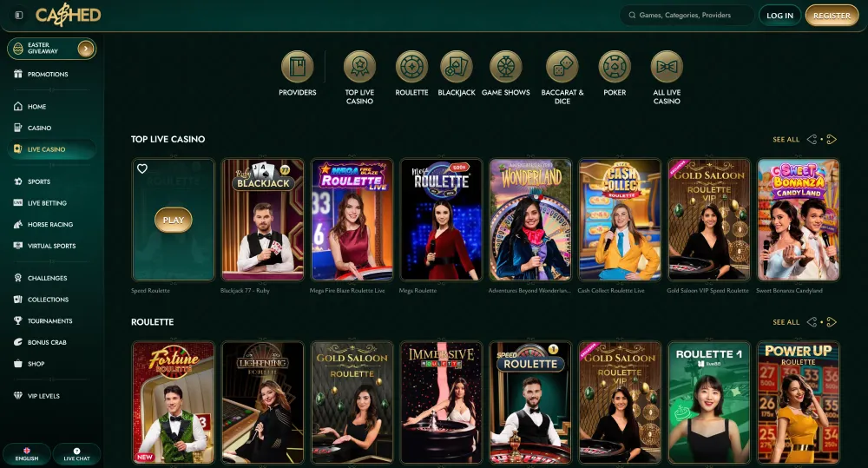Select the Top Live Casino medal icon
This screenshot has height=468, width=868.
[359, 67]
